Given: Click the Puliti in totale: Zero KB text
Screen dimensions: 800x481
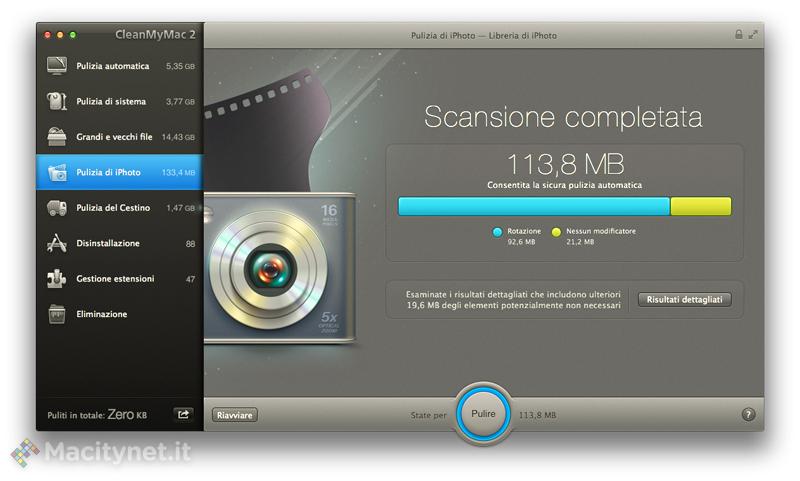Looking at the screenshot, I should tap(97, 415).
